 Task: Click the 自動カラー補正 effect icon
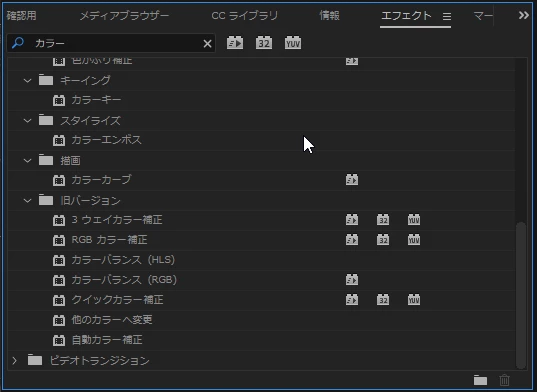59,341
